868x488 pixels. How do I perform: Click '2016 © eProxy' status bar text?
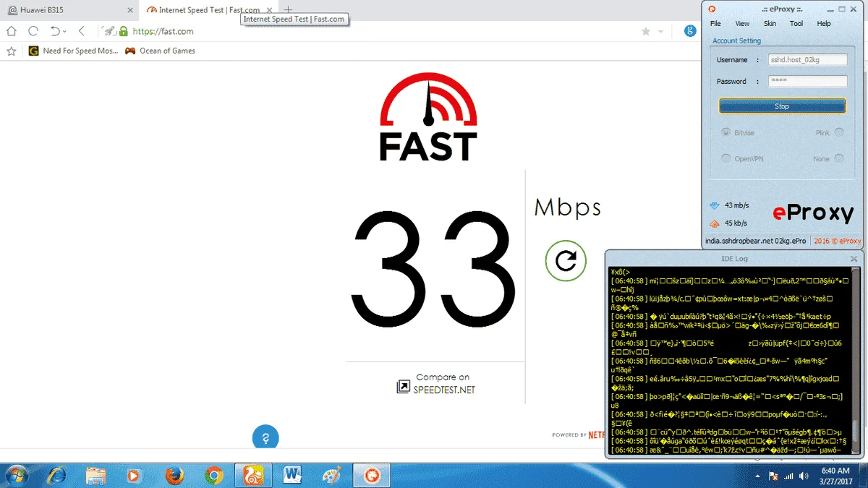838,241
